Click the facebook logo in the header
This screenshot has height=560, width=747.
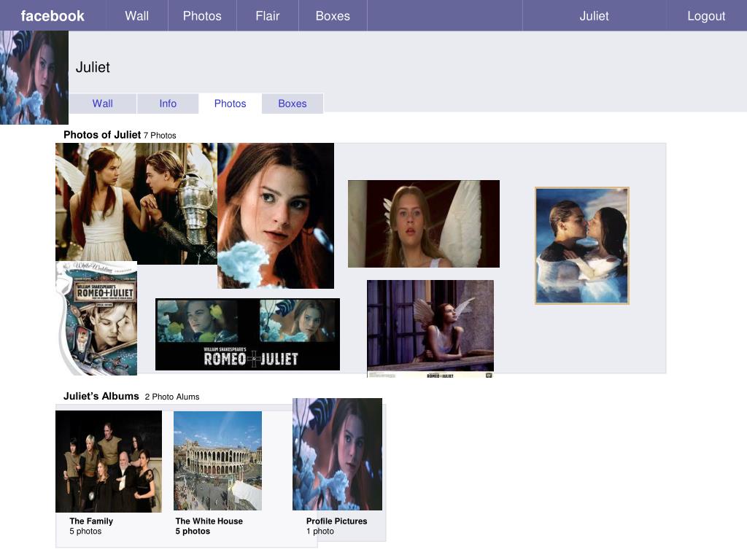pyautogui.click(x=53, y=16)
